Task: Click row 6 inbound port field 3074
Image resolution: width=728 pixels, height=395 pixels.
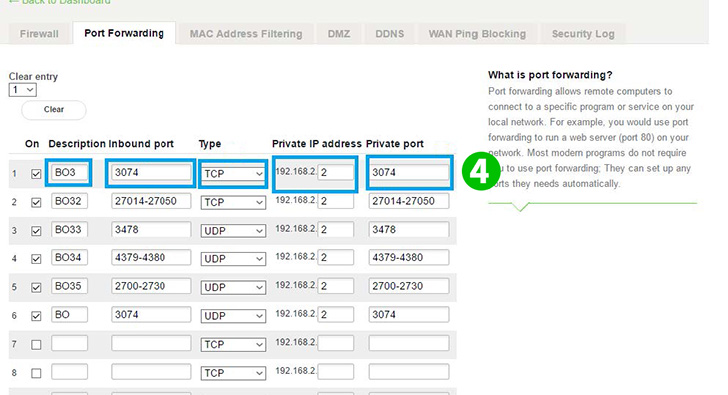Action: [x=151, y=314]
